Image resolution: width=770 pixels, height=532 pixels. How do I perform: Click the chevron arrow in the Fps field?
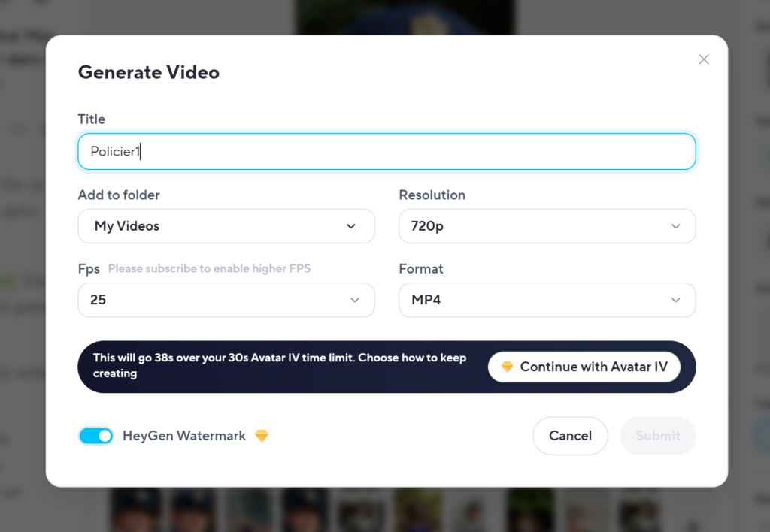click(x=354, y=300)
